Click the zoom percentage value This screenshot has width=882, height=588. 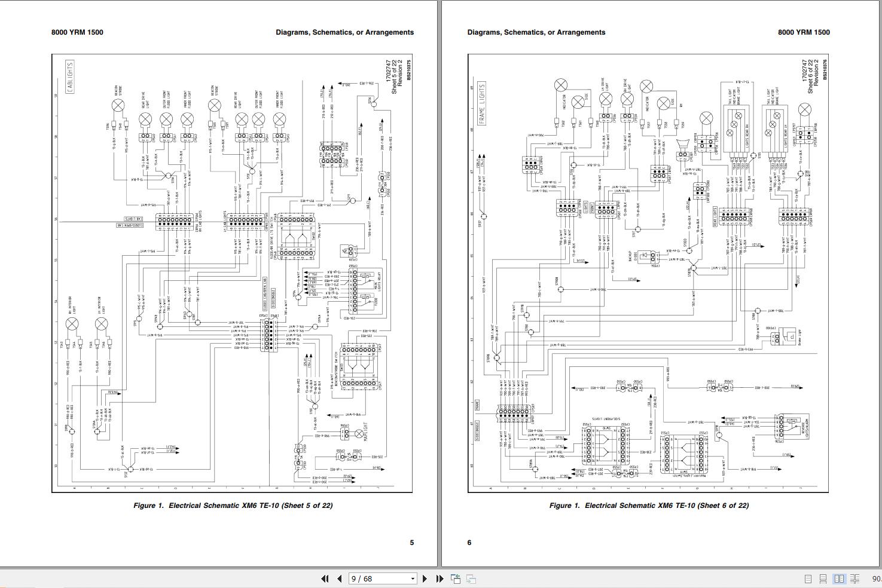[876, 578]
